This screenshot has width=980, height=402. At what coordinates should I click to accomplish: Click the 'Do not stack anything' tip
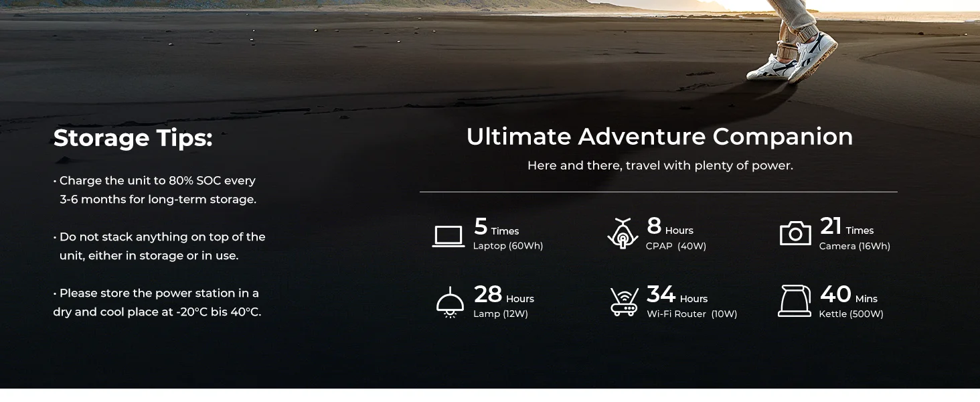coord(159,247)
